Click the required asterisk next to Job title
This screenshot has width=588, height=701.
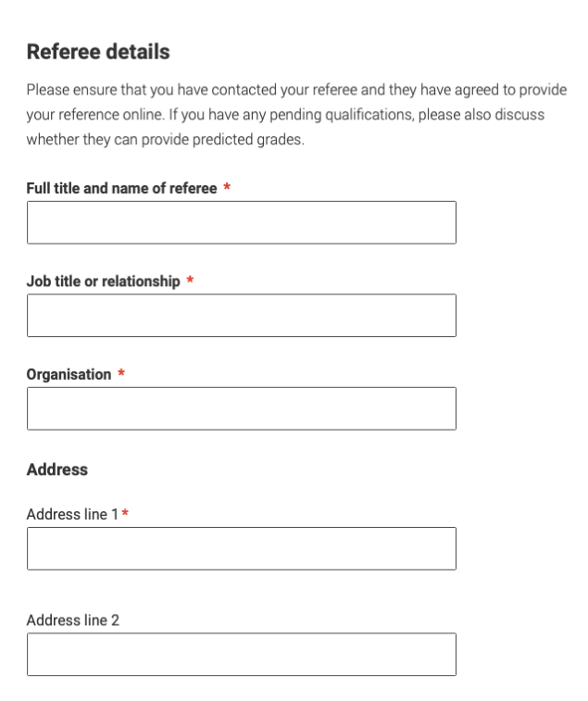tap(190, 280)
